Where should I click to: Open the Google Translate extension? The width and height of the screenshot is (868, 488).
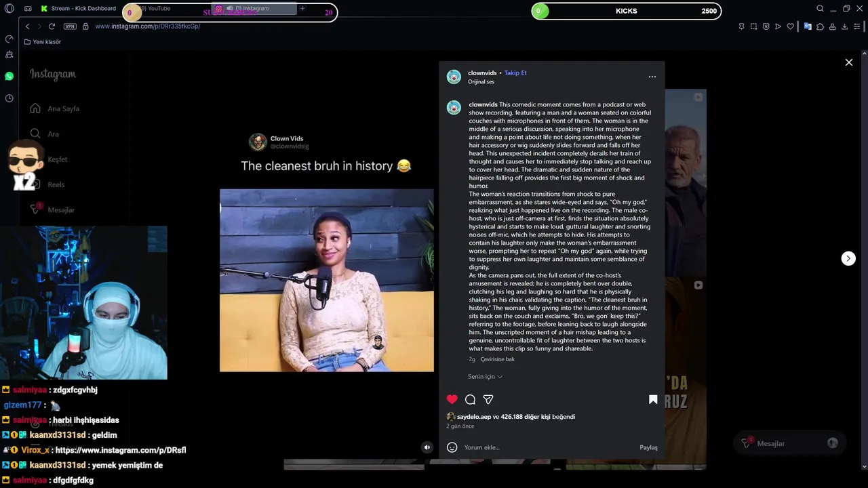tap(808, 26)
